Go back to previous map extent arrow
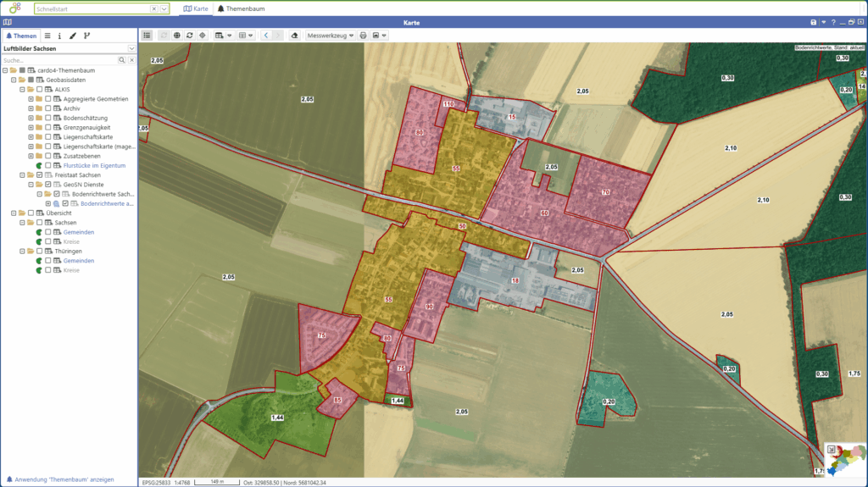Image resolution: width=868 pixels, height=487 pixels. [265, 36]
